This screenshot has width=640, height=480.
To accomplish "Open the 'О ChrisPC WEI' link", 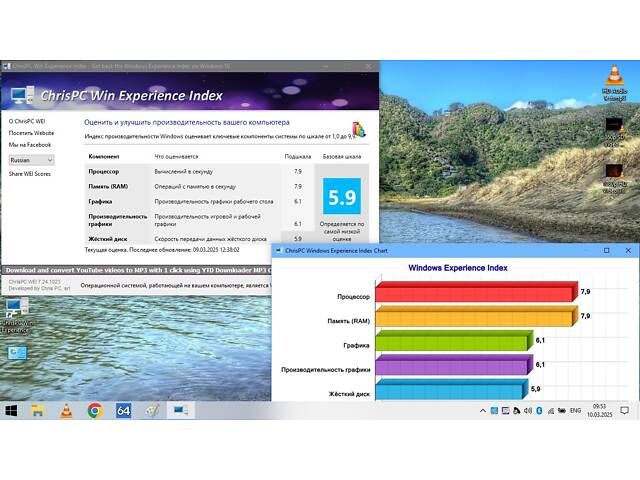I will (x=27, y=121).
